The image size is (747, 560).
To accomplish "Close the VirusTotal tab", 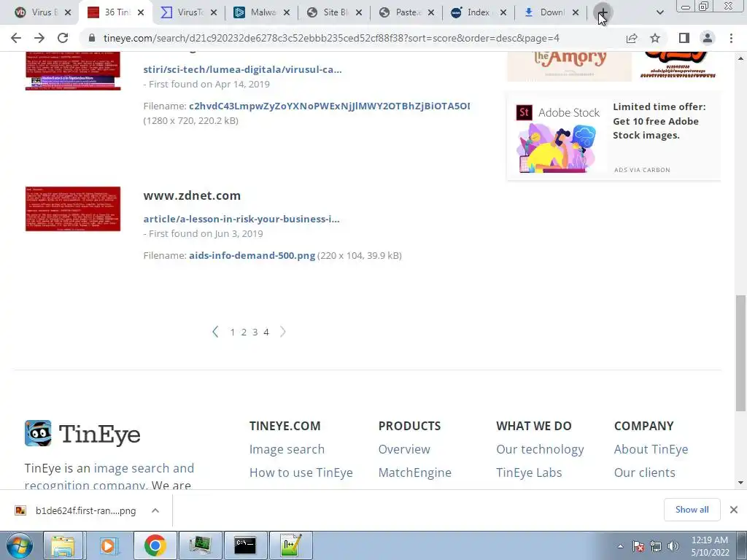I will click(x=214, y=13).
